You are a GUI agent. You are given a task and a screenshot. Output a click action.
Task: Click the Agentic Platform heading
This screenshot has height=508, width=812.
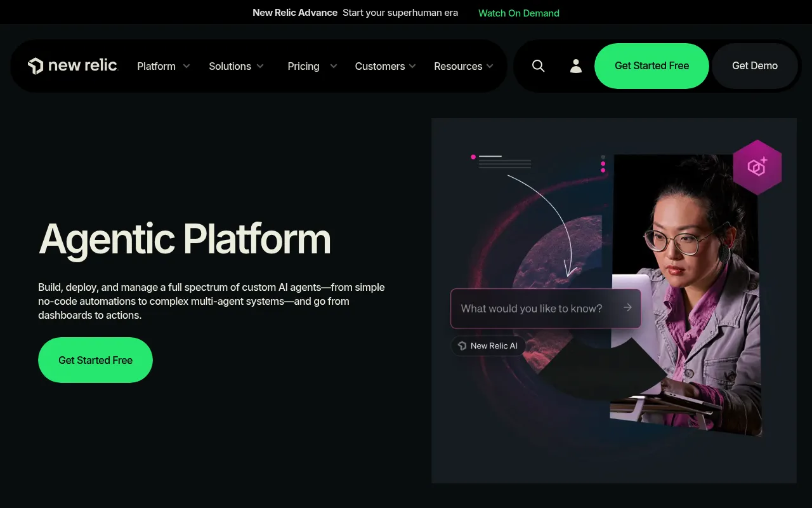185,239
